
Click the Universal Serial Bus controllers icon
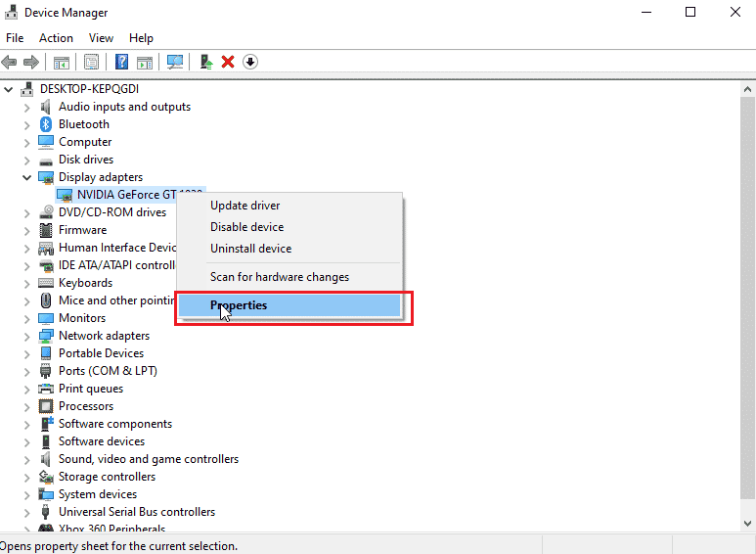point(46,512)
